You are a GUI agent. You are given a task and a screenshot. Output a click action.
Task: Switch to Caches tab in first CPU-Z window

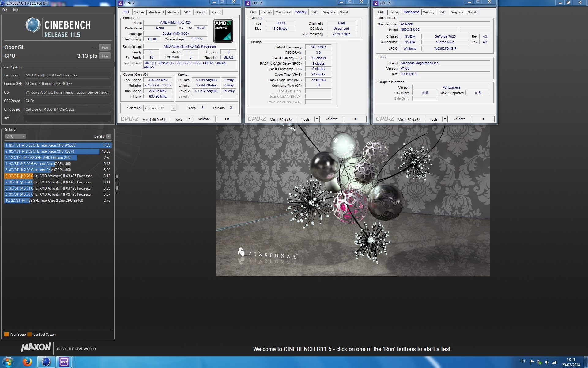point(139,12)
